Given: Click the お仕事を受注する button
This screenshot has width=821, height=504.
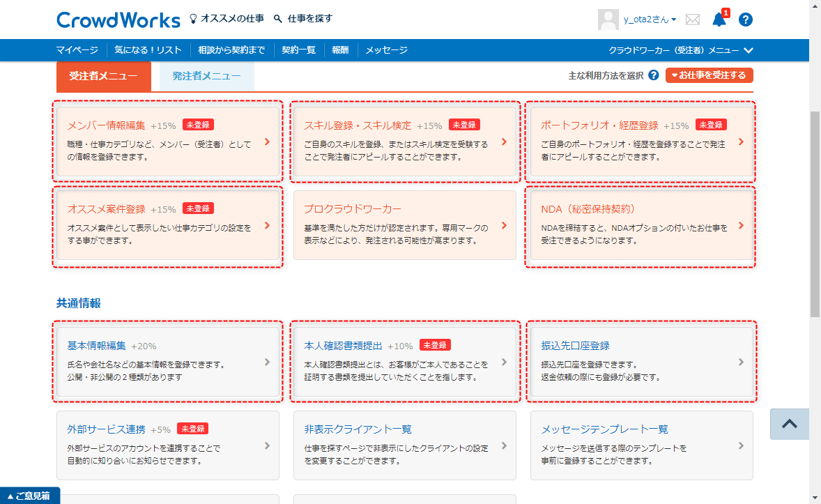Looking at the screenshot, I should click(709, 75).
